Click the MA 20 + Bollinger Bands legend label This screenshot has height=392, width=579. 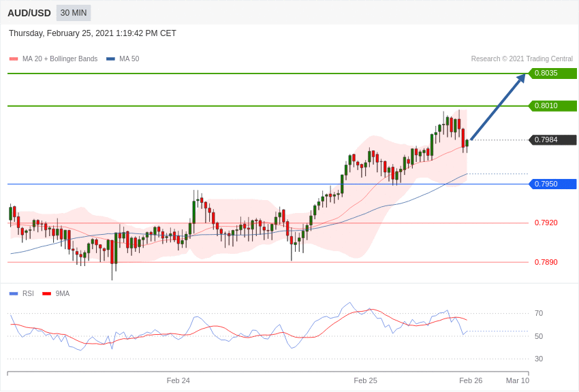[60, 59]
